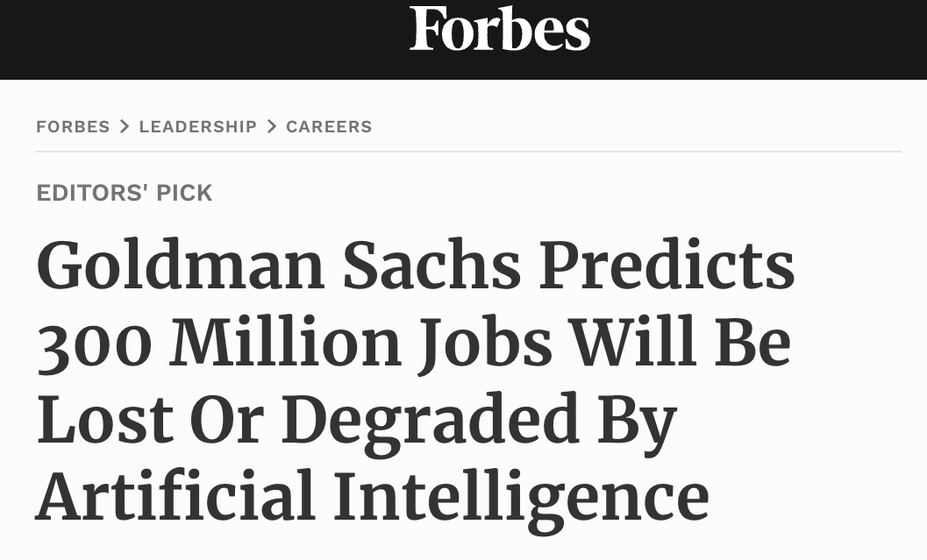Open the FORBES breadcrumb link
Viewport: 927px width, 560px height.
point(73,126)
